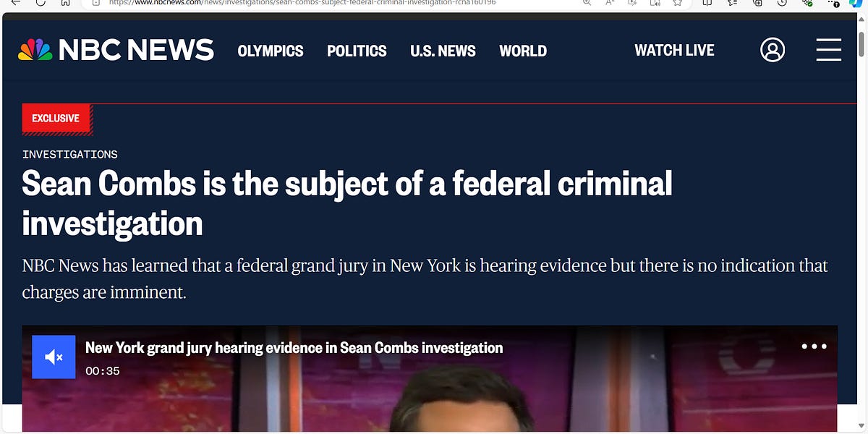Viewport: 868px width, 434px height.
Task: Open browsing history clock icon
Action: click(x=781, y=4)
